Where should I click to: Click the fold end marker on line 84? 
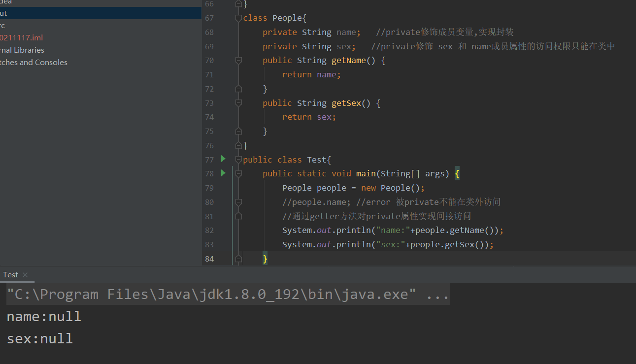coord(239,259)
